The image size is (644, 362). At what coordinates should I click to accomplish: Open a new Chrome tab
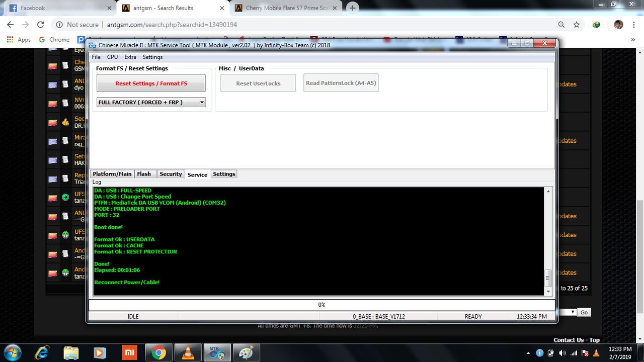coord(353,8)
